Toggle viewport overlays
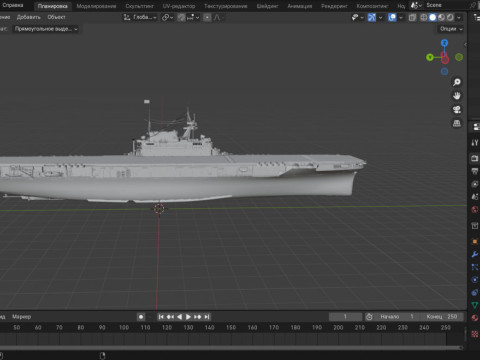 392,17
